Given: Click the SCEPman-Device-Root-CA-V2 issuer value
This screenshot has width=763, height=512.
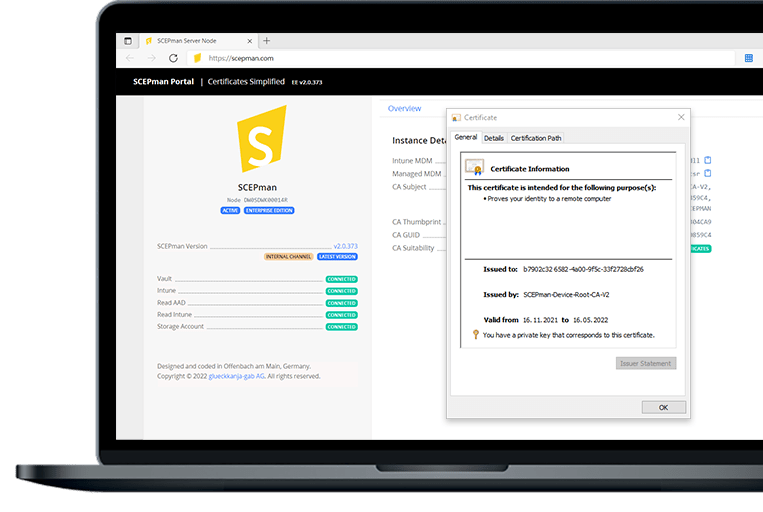Looking at the screenshot, I should (x=566, y=294).
